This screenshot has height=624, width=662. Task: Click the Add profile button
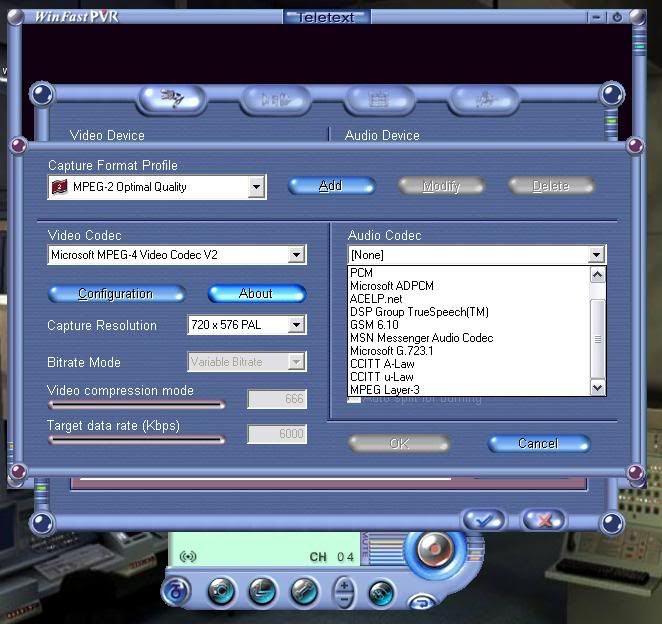coord(331,186)
